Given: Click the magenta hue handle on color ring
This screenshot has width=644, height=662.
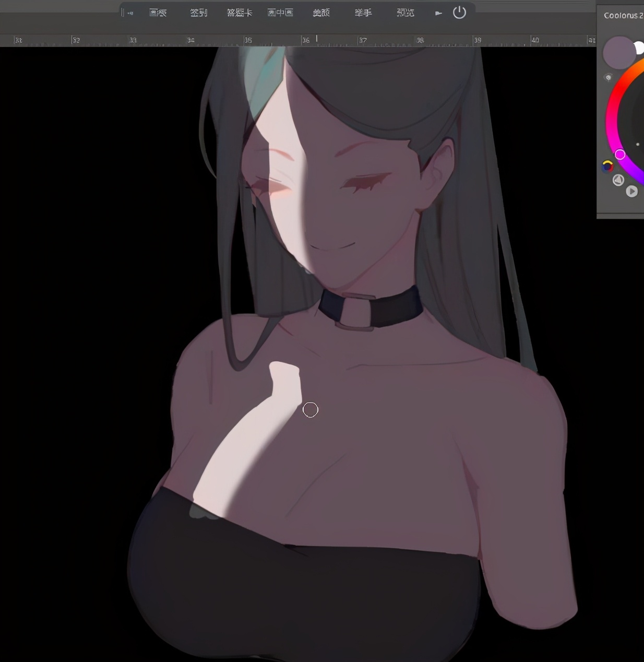Looking at the screenshot, I should 620,155.
